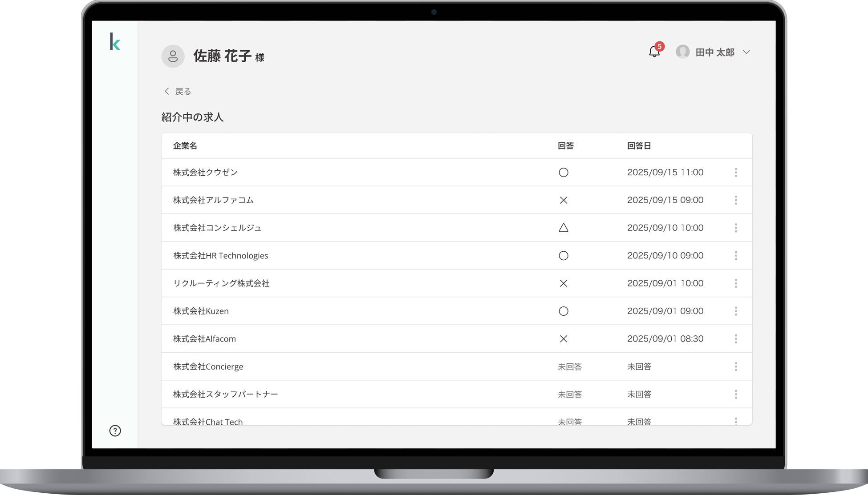Click the 回答 column header

pos(565,146)
